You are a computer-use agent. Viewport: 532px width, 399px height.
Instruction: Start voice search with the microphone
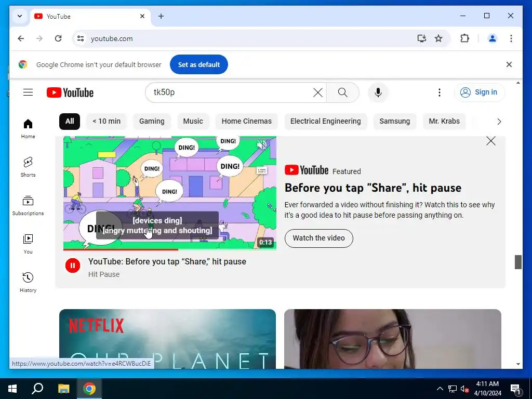point(378,92)
